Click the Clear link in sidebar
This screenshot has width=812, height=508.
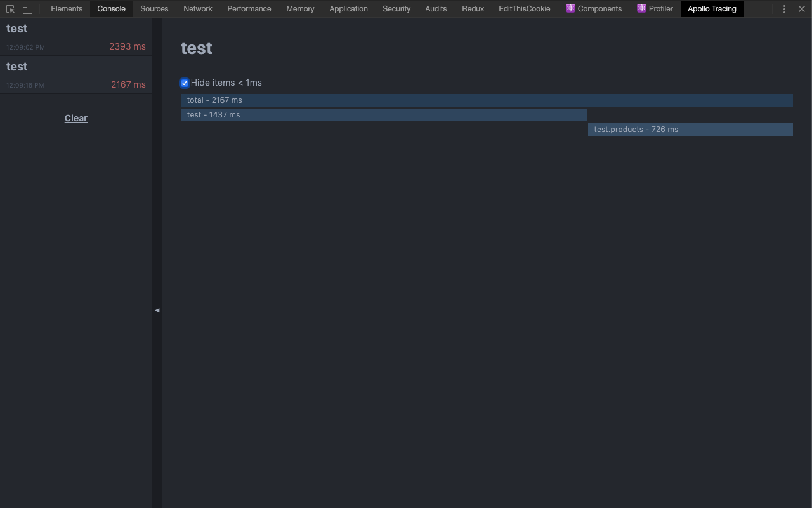click(x=76, y=118)
